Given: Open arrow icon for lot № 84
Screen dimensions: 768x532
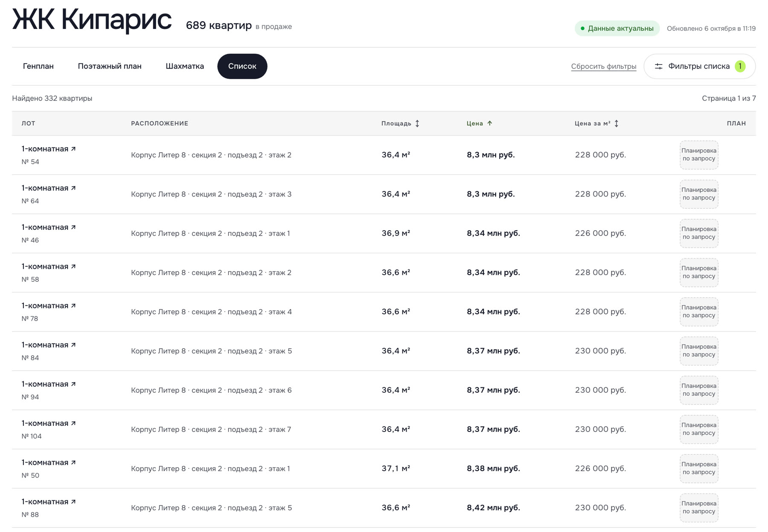Looking at the screenshot, I should [73, 345].
